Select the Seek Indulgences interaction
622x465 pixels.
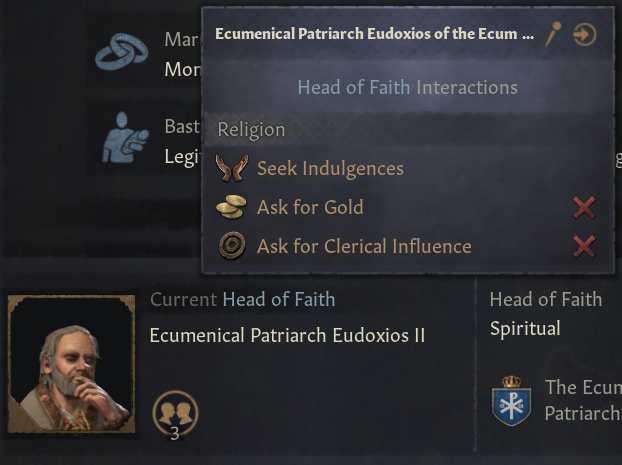click(330, 168)
